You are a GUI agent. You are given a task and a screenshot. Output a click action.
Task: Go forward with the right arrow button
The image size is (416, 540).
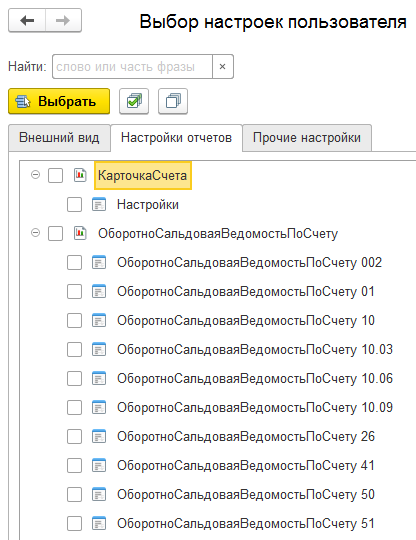pos(63,21)
